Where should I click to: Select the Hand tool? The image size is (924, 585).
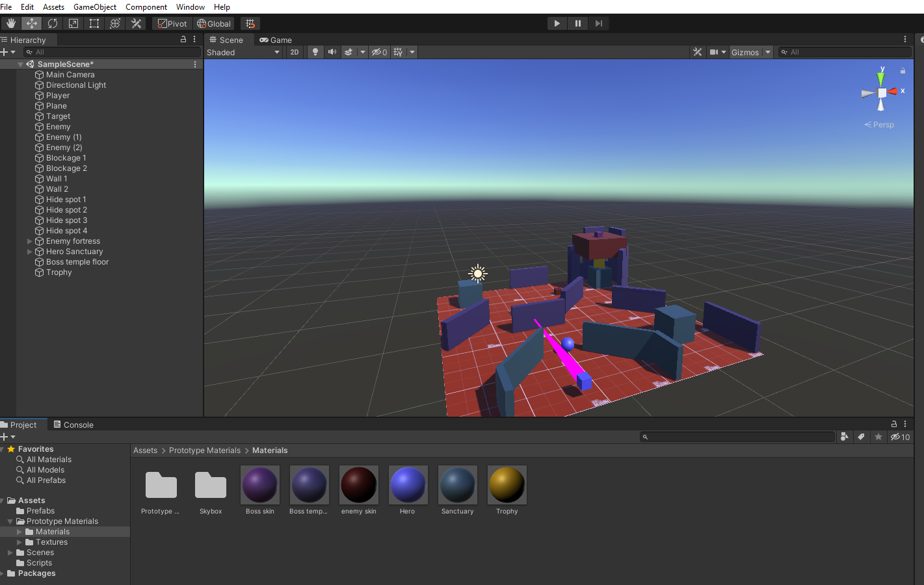(11, 23)
